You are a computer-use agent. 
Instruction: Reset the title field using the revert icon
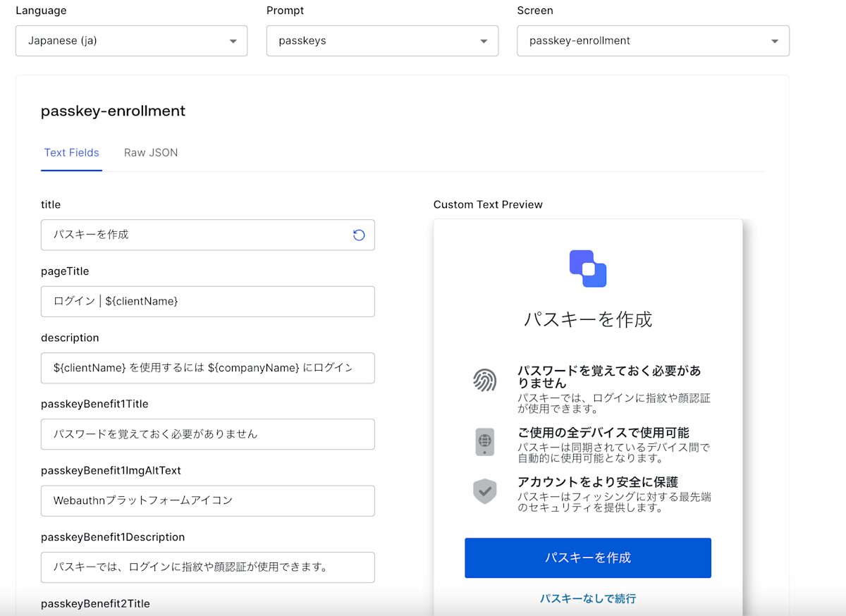coord(359,235)
